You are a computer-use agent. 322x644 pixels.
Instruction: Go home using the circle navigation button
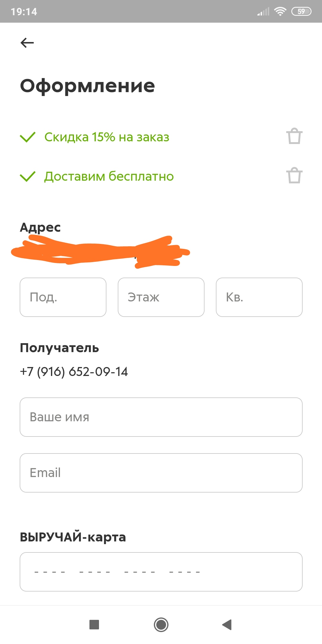tap(161, 624)
